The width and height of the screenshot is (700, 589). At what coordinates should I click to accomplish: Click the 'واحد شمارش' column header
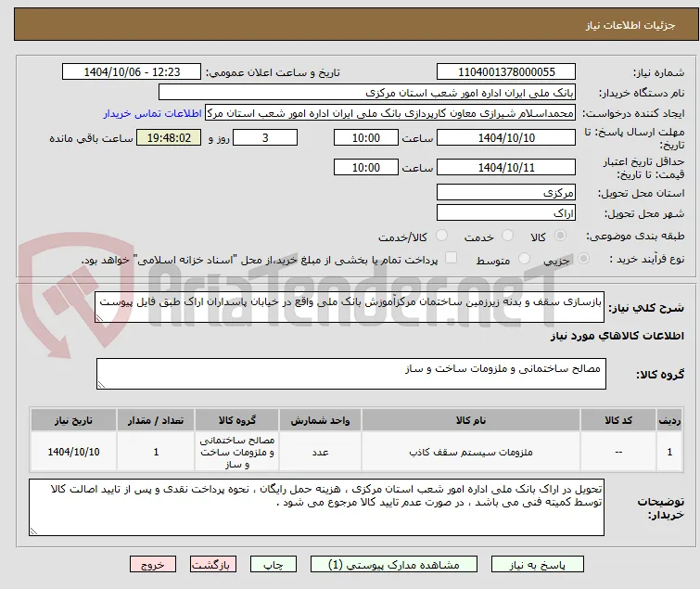pos(320,420)
